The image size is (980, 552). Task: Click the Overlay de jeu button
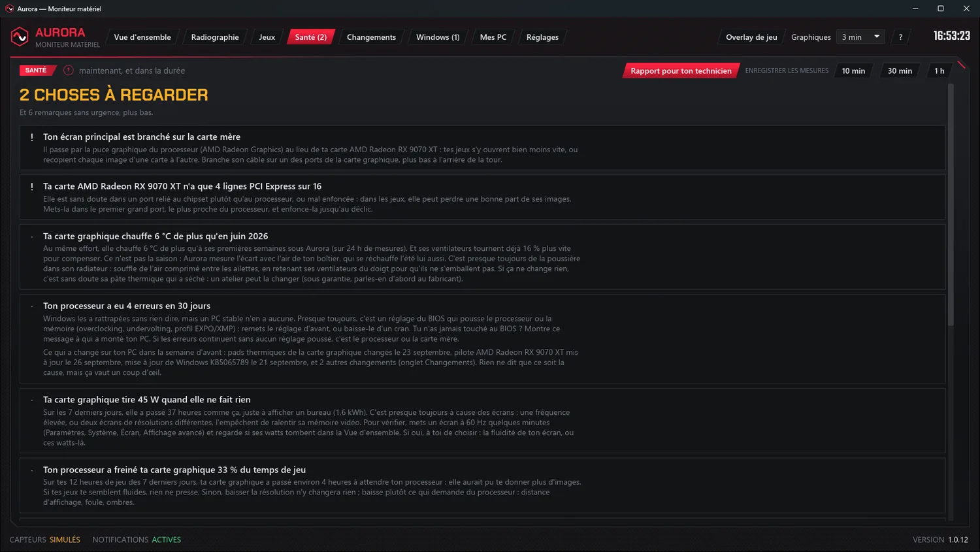[x=751, y=37]
